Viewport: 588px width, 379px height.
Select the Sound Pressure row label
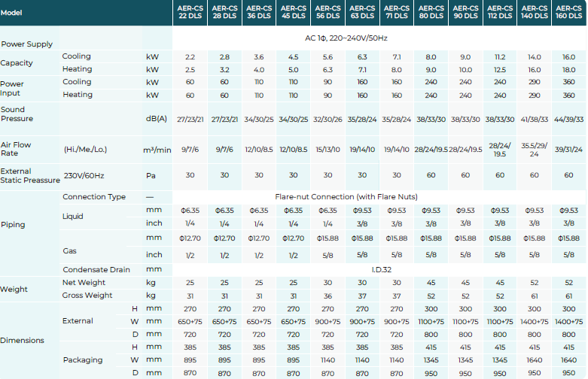coord(19,114)
